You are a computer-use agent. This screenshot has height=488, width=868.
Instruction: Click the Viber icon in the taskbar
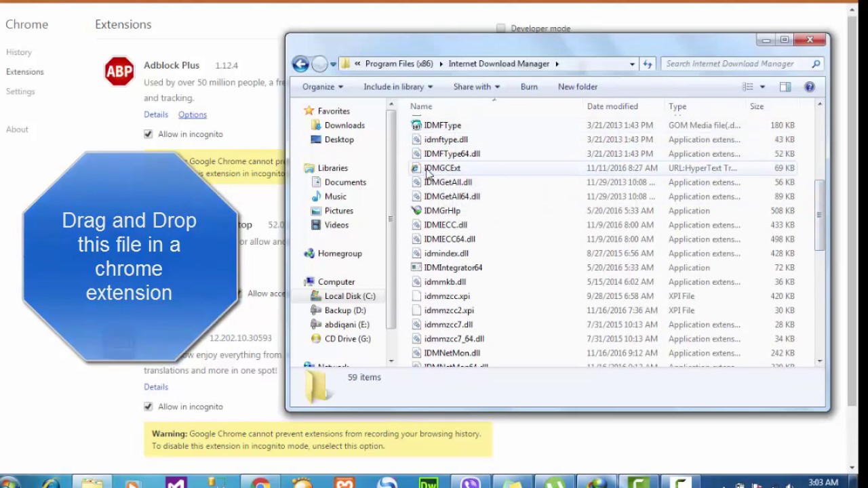pyautogui.click(x=471, y=483)
